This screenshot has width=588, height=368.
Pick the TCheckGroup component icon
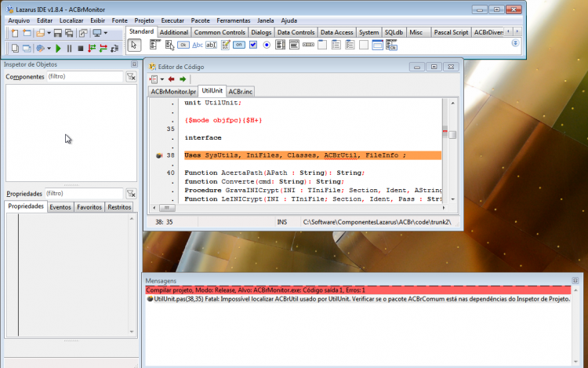pyautogui.click(x=350, y=45)
